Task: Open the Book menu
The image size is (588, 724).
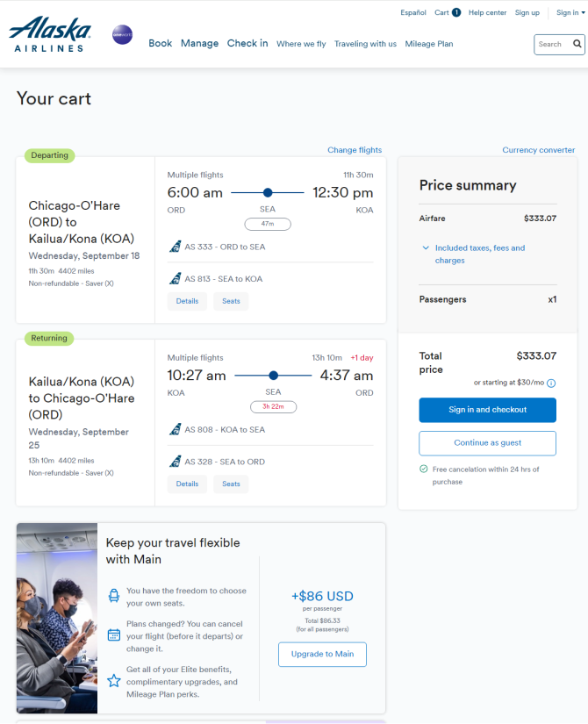Action: pos(161,43)
